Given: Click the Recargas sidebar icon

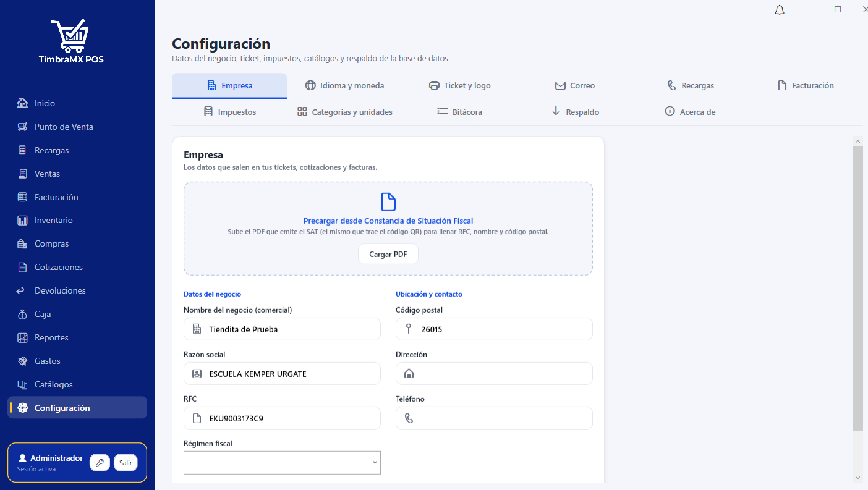Looking at the screenshot, I should 23,150.
